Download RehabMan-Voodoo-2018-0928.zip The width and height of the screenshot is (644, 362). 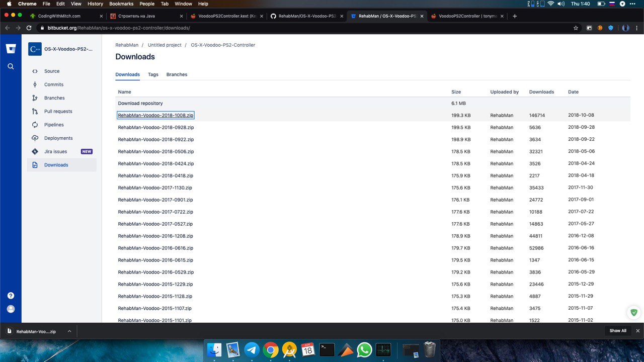click(156, 127)
